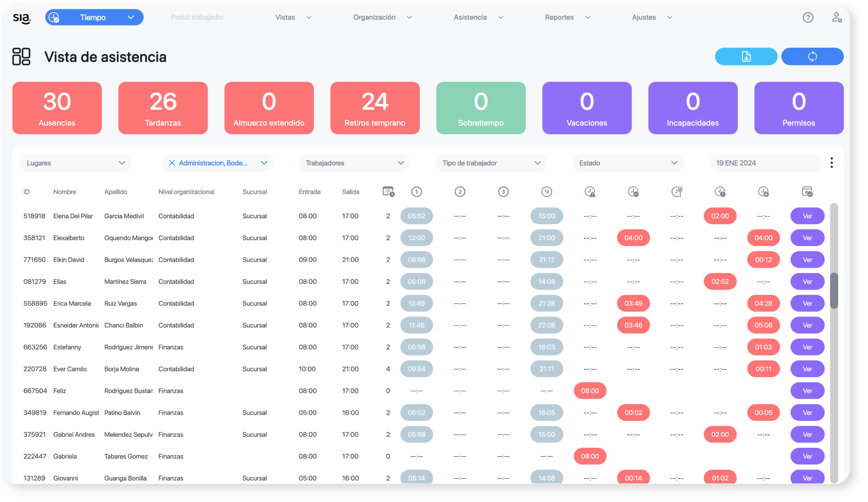
Task: Open the Tipo de trabajador dropdown
Action: point(491,163)
